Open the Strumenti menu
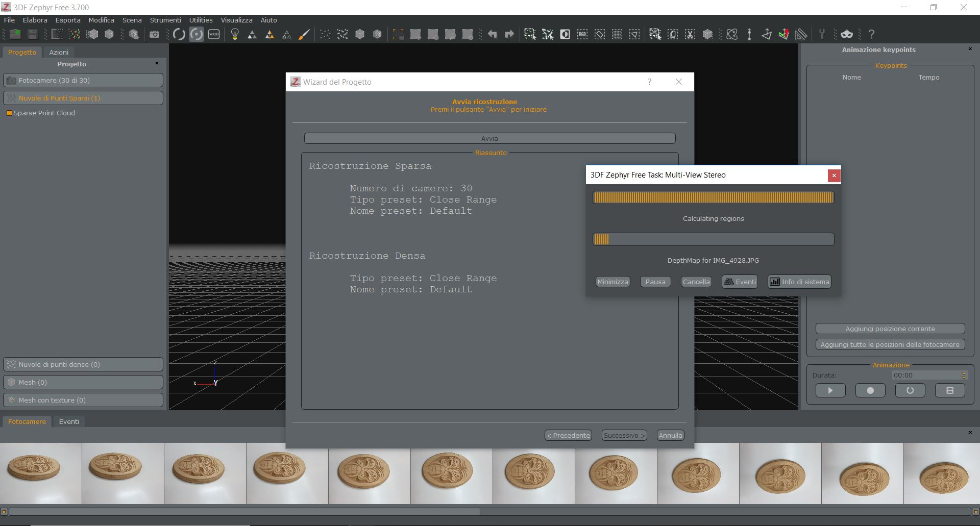The image size is (980, 526). (165, 20)
